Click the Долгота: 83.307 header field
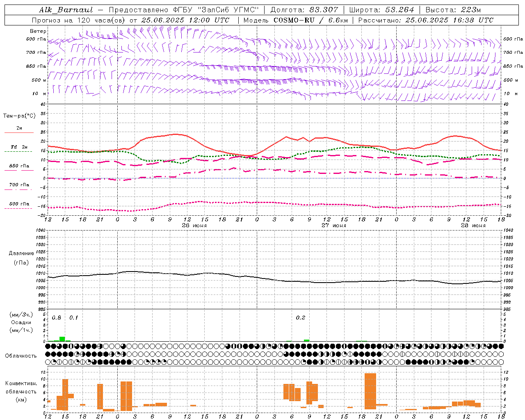Screen dimensions: 525x420 pos(304,10)
